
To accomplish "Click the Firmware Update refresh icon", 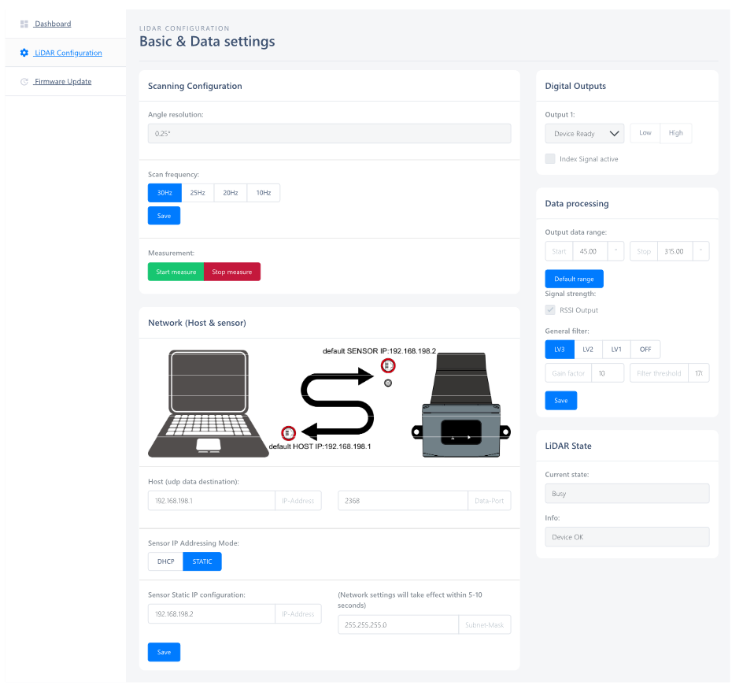I will [24, 81].
